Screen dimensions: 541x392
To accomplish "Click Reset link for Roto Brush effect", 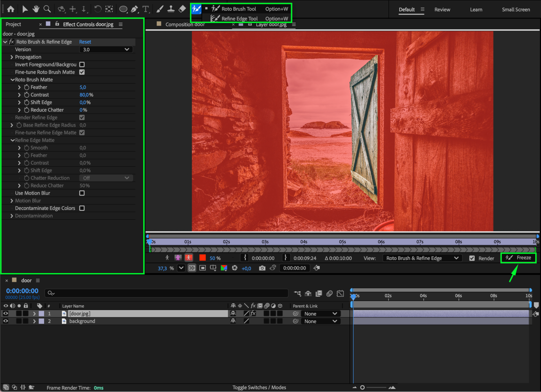I will (85, 42).
